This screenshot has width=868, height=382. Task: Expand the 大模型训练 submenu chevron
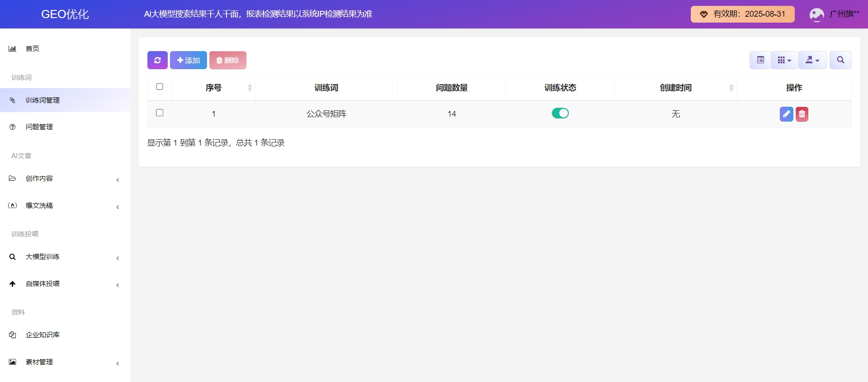pyautogui.click(x=118, y=258)
